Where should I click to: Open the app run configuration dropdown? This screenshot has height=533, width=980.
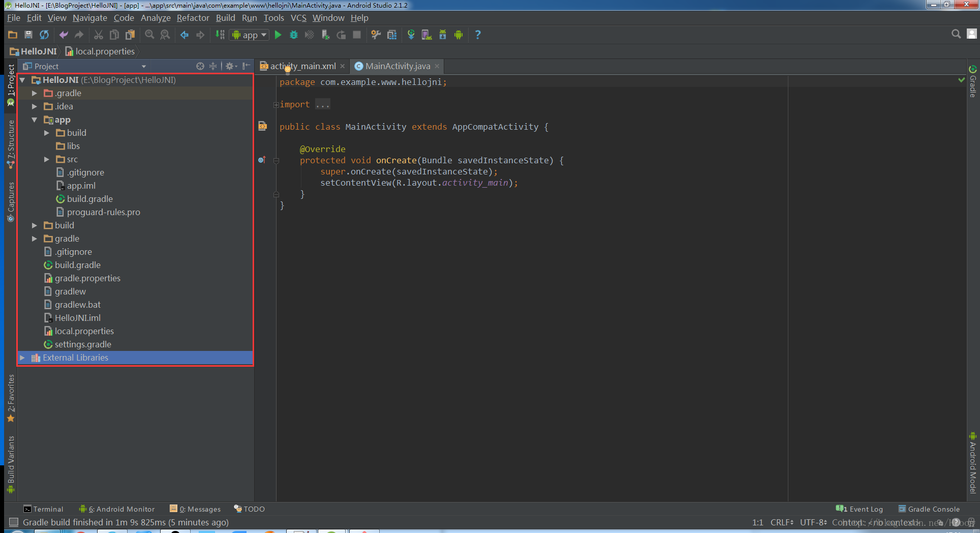click(x=249, y=35)
